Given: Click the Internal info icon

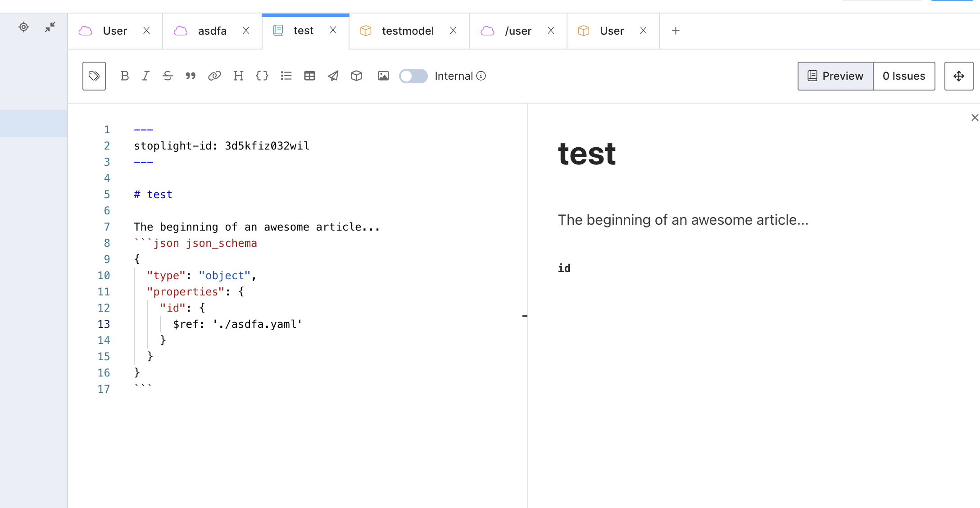Looking at the screenshot, I should (481, 76).
